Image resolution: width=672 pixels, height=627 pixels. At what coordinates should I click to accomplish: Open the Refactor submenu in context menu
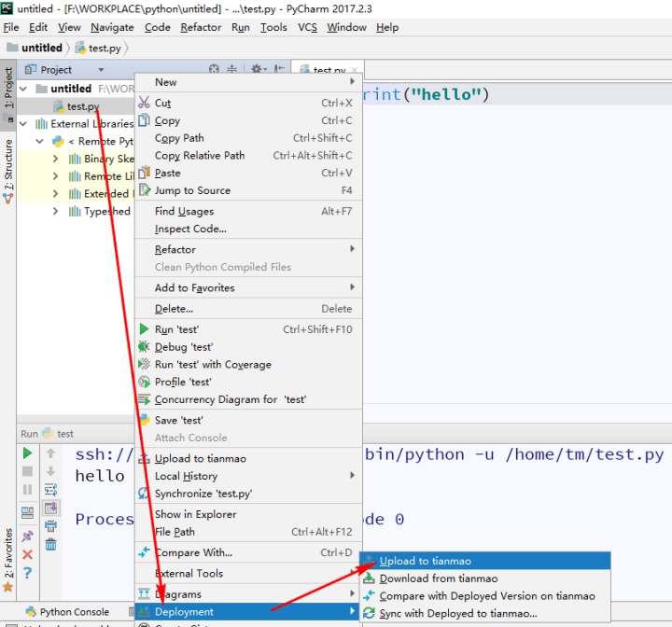tap(248, 249)
